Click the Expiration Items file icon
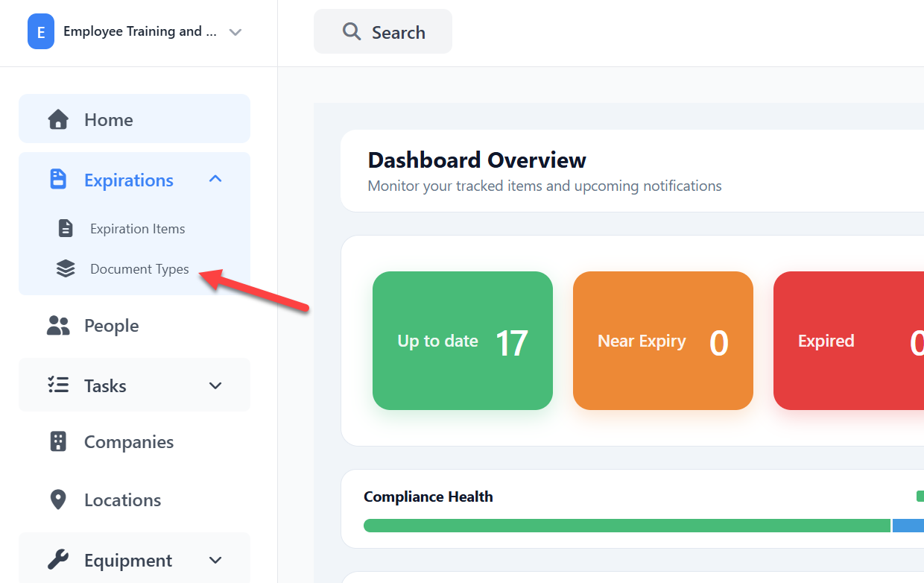The height and width of the screenshot is (583, 924). (x=66, y=228)
